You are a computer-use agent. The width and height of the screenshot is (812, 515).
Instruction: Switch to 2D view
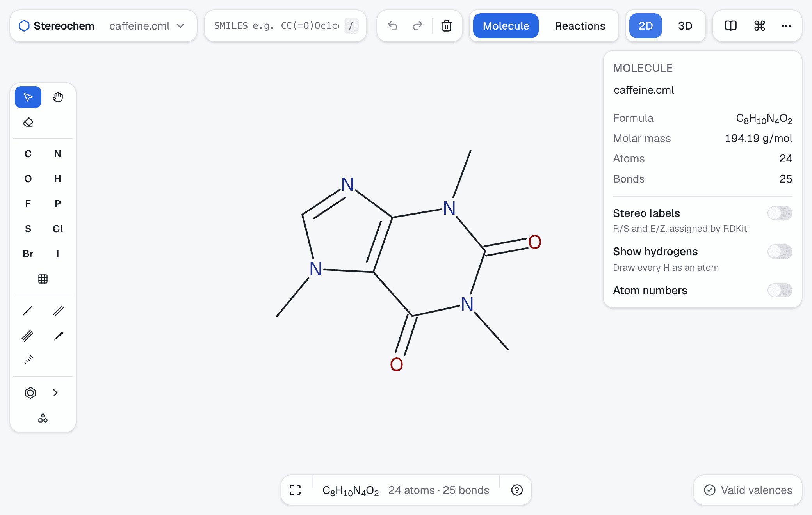coord(646,26)
